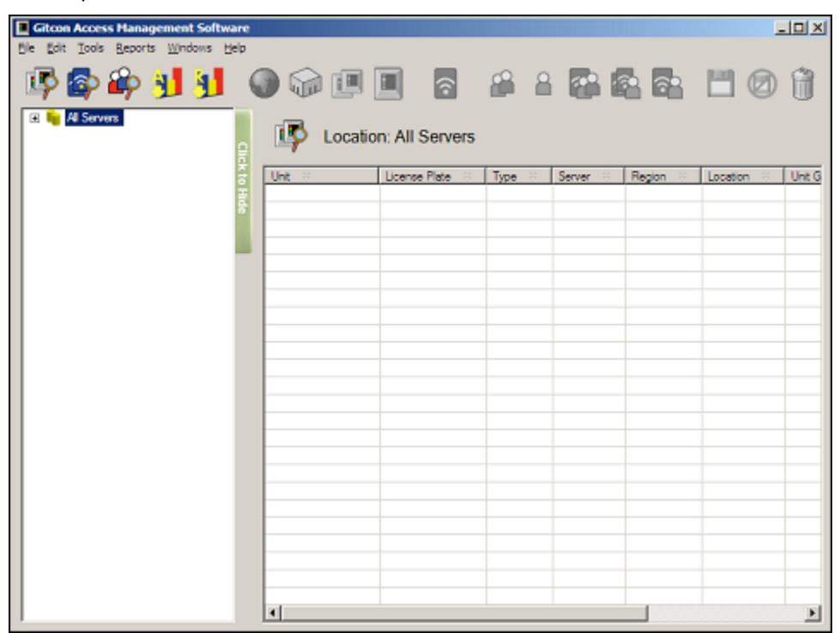Sort by the Type column header
840x633 pixels.
(x=518, y=176)
